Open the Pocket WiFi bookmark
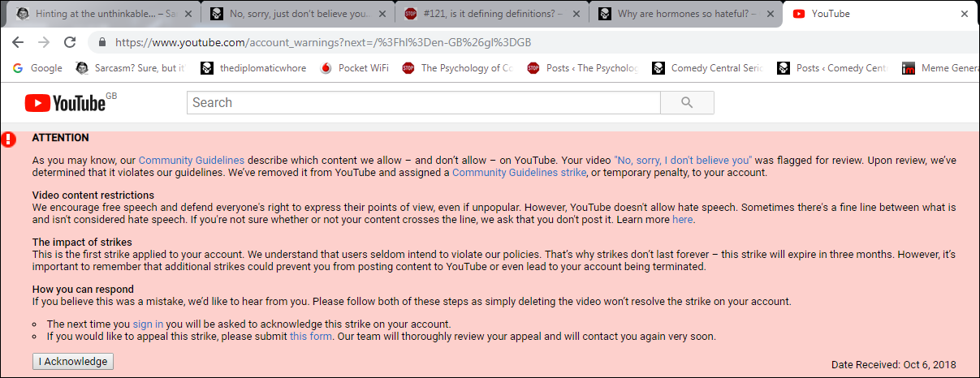 click(355, 68)
